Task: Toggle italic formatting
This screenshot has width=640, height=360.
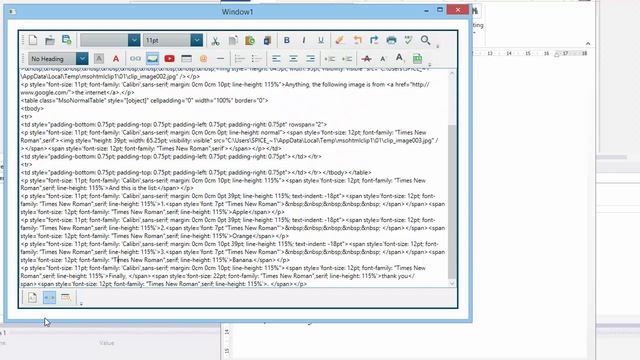Action: (304, 40)
